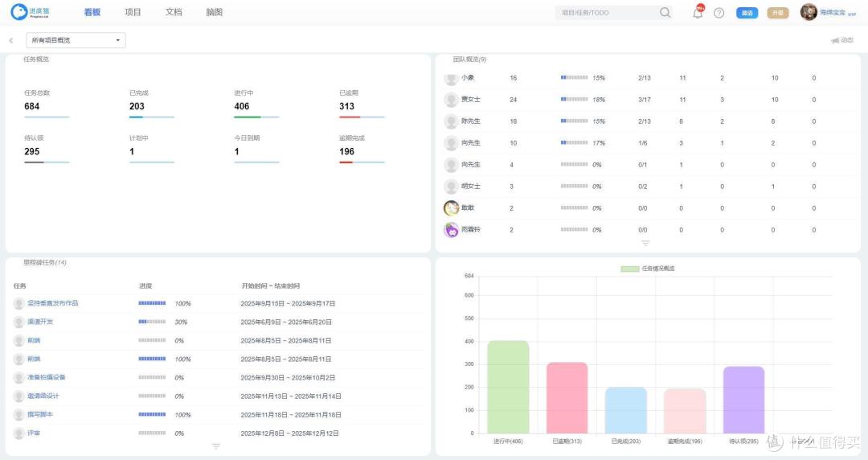Click the 30% progress bar for 渠道开发
This screenshot has width=868, height=460.
[152, 322]
